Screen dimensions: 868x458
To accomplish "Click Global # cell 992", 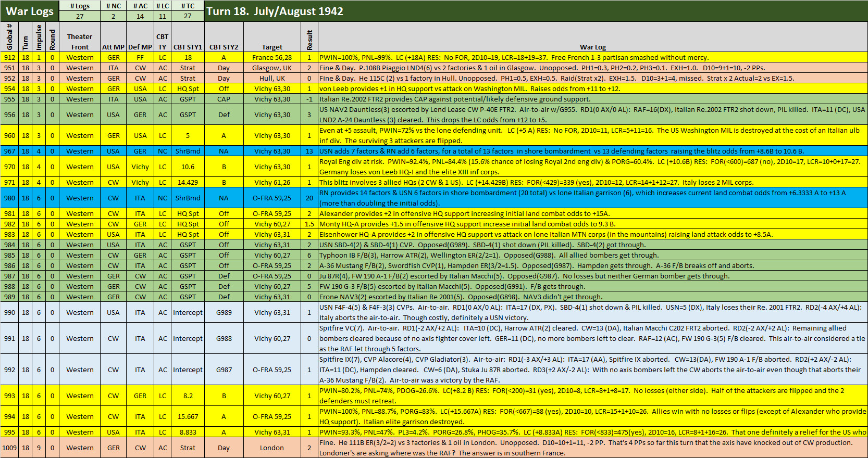I will coord(9,370).
